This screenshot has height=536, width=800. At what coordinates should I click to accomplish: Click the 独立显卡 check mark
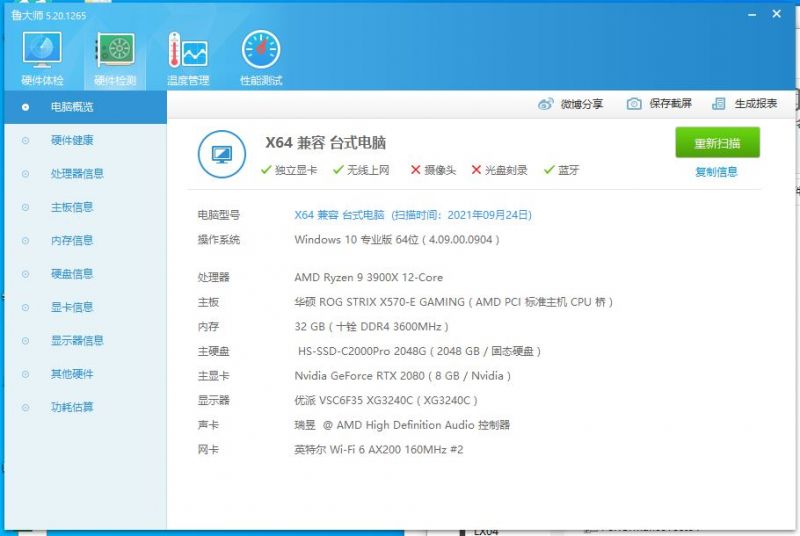coord(266,170)
